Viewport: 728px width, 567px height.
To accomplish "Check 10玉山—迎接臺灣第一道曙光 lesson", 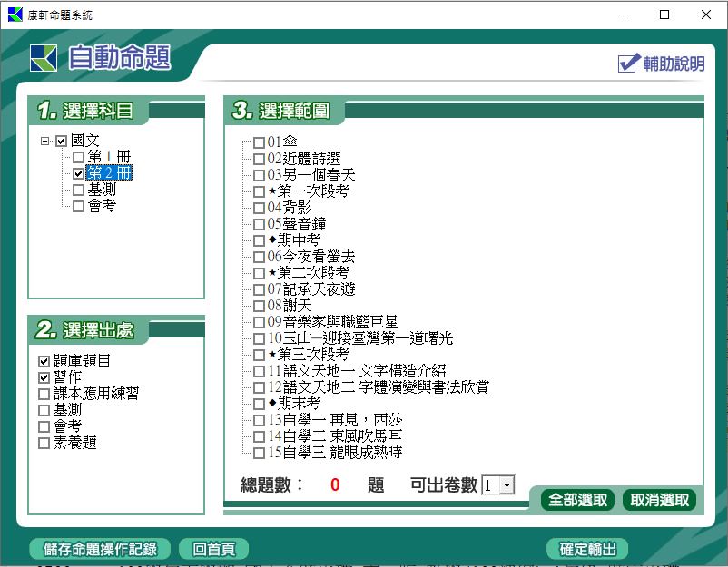I will [260, 338].
